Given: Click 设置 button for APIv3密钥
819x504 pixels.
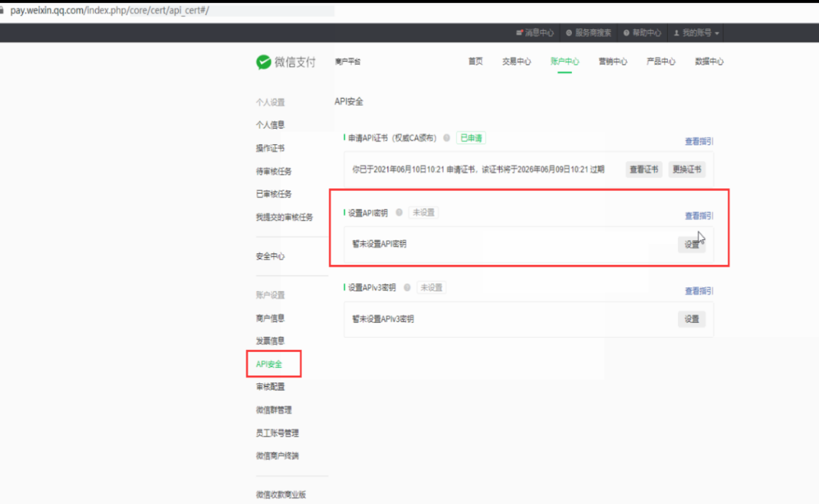Looking at the screenshot, I should [x=691, y=319].
